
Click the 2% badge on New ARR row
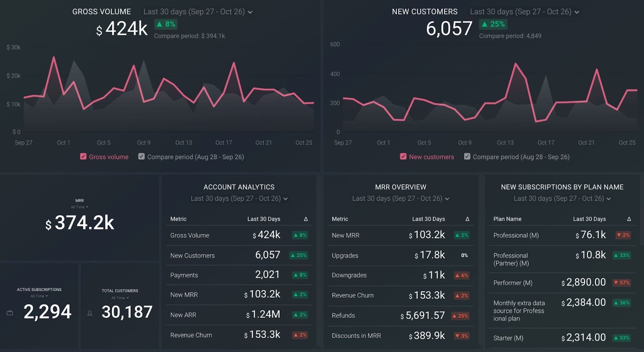(x=300, y=315)
